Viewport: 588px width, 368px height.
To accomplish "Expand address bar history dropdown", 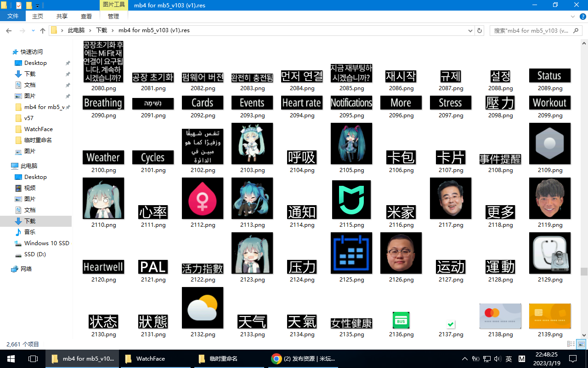I will (x=470, y=30).
